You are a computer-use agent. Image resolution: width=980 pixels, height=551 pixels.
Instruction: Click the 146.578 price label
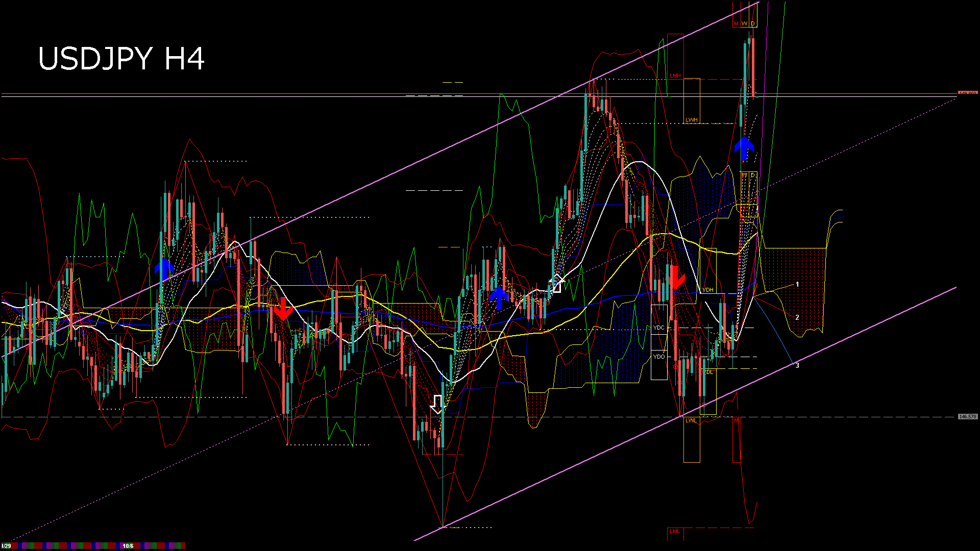pyautogui.click(x=967, y=417)
